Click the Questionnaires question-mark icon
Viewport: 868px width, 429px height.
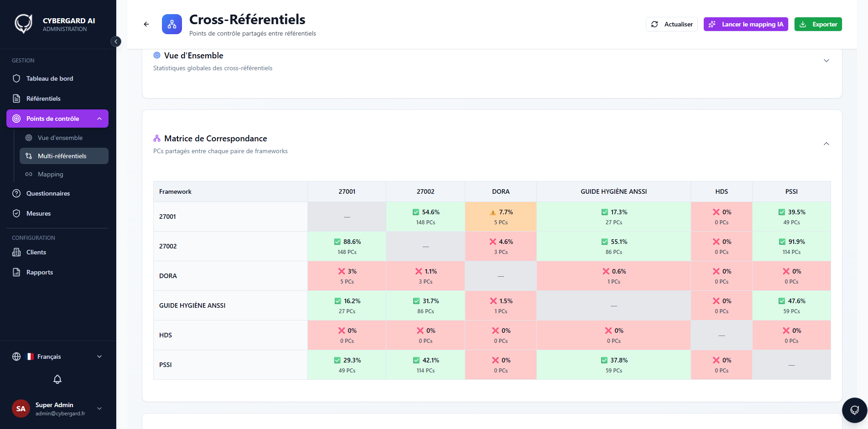[x=16, y=193]
